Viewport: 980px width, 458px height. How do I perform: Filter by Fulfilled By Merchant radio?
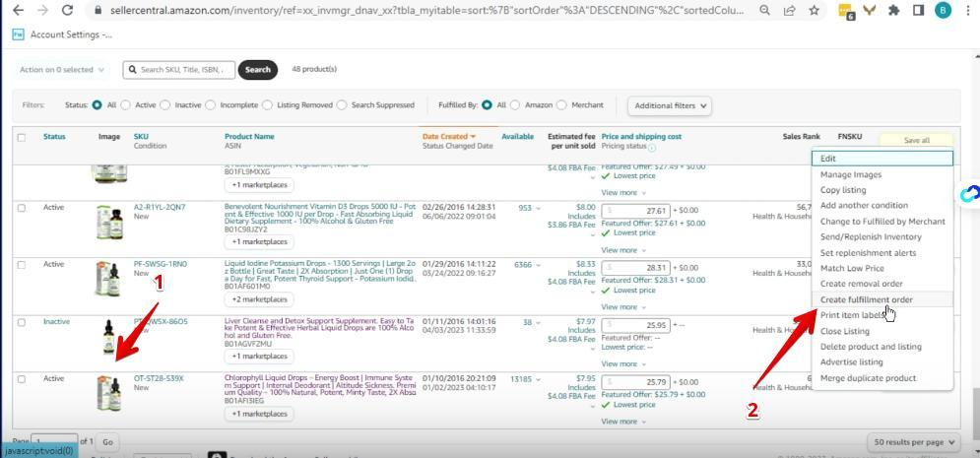561,105
